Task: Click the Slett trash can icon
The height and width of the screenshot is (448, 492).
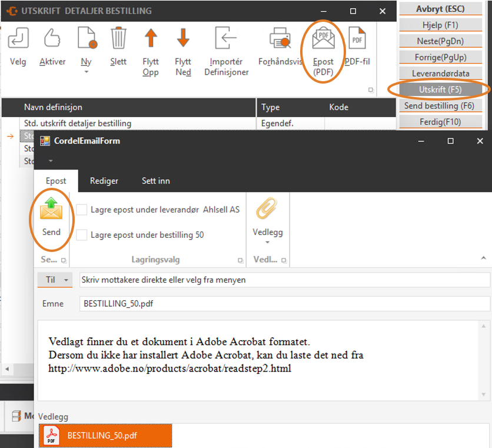Action: click(x=118, y=39)
